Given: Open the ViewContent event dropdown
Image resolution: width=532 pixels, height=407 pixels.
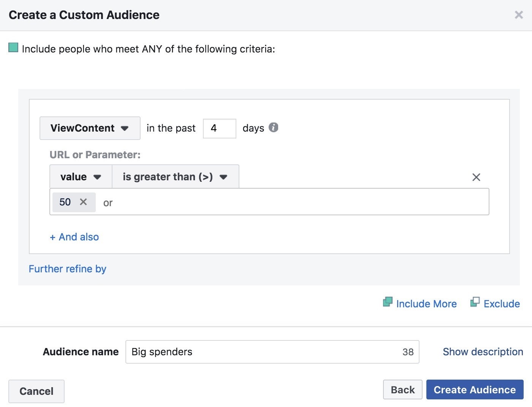Looking at the screenshot, I should point(90,128).
